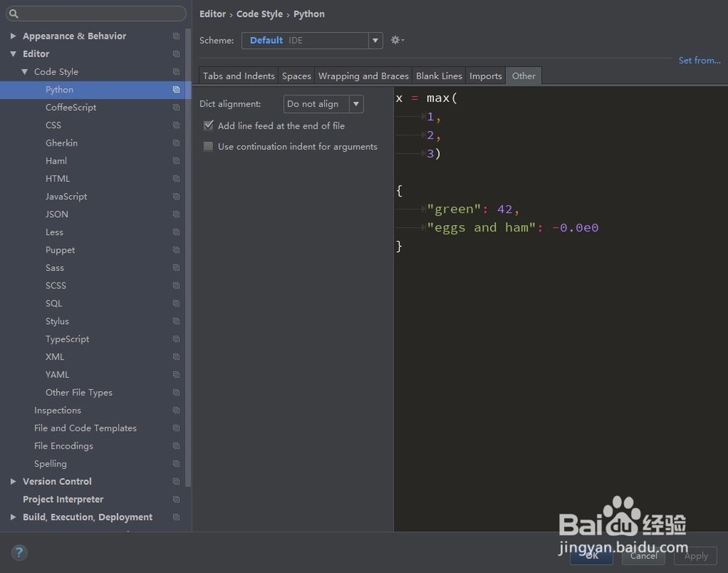Screen dimensions: 728x573
Task: Click the copy icon next to Gherkin
Action: pyautogui.click(x=176, y=143)
